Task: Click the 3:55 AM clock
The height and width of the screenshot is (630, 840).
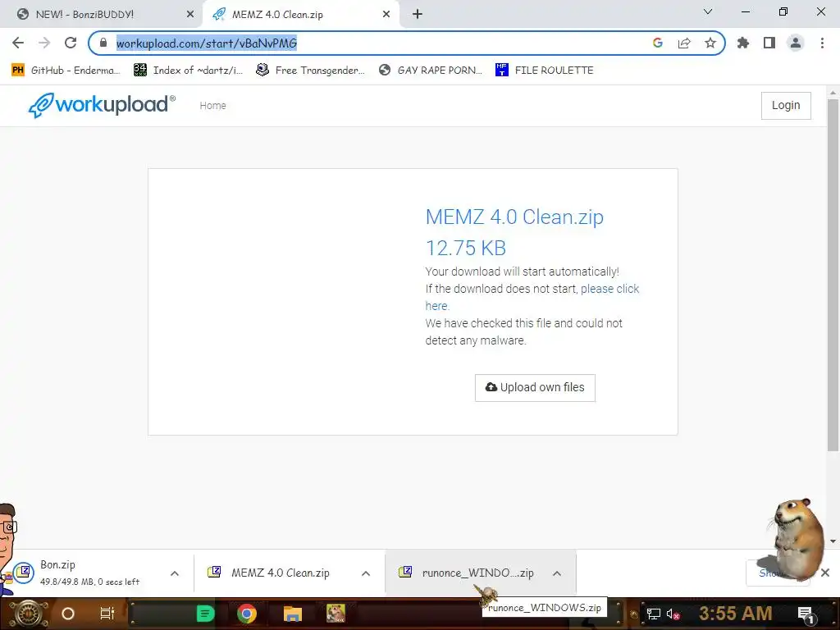Action: 736,614
